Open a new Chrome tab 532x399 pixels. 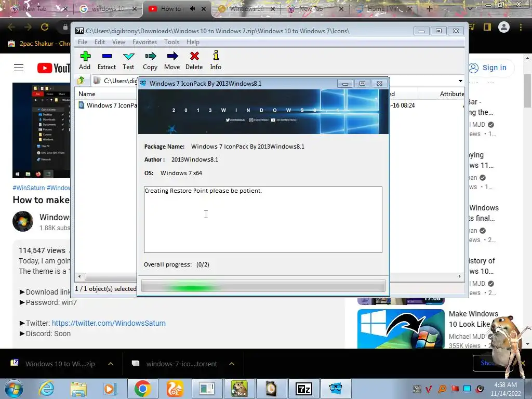click(x=429, y=9)
